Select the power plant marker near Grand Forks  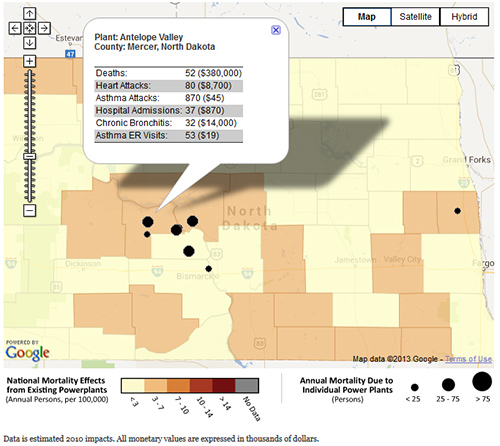[x=458, y=211]
